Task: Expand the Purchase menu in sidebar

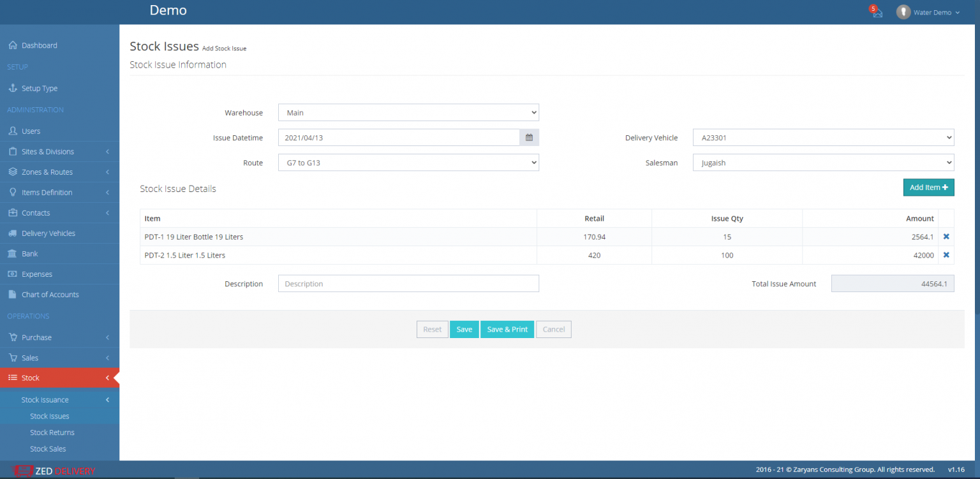Action: coord(36,337)
